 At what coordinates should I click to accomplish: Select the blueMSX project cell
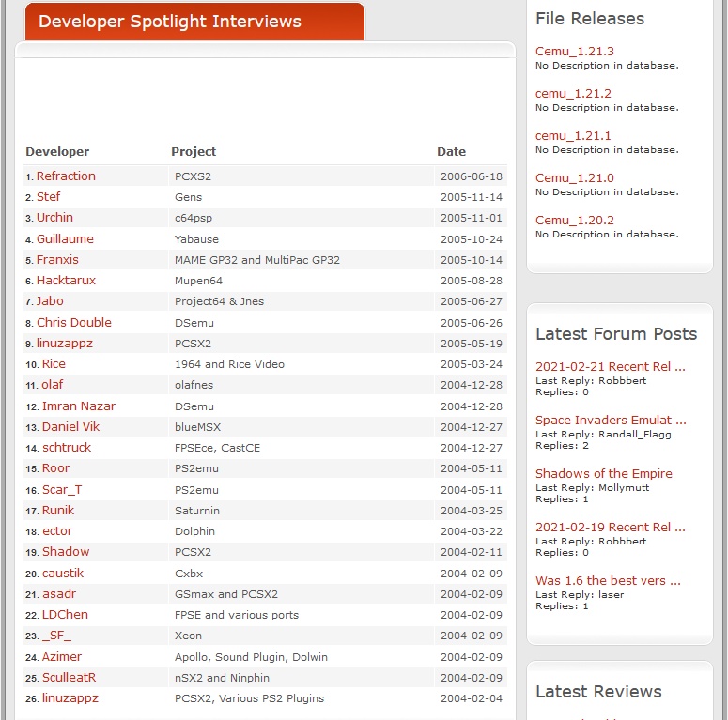301,427
